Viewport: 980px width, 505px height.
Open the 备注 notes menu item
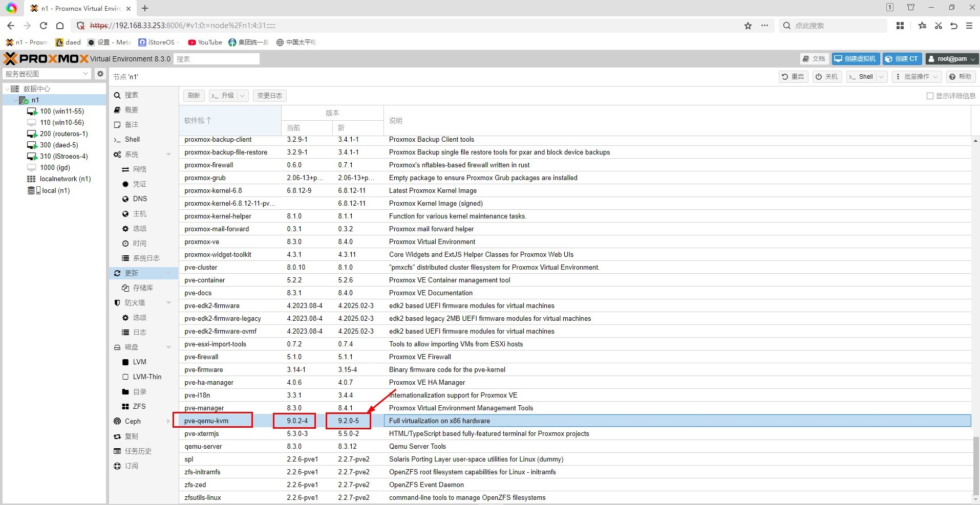(x=131, y=125)
